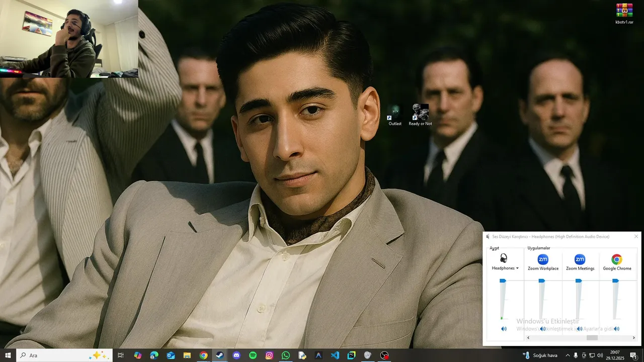Open the Outlast desktop shortcut

395,115
